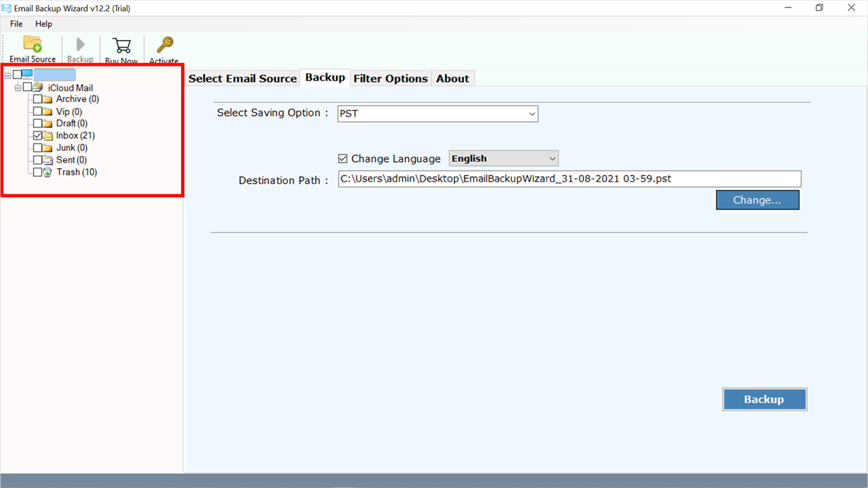Select the 'Draft (0)' folder label
This screenshot has width=868, height=488.
(x=72, y=123)
